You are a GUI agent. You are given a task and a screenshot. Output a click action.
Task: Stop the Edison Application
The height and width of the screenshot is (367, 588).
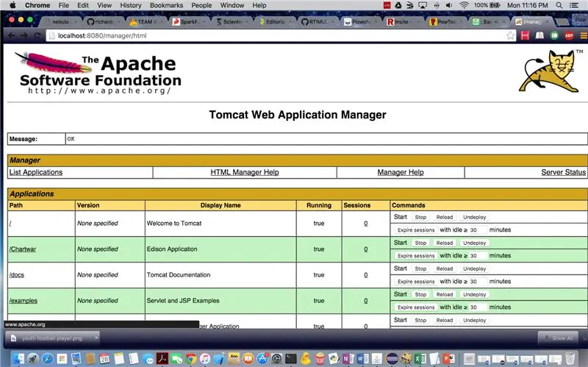420,243
